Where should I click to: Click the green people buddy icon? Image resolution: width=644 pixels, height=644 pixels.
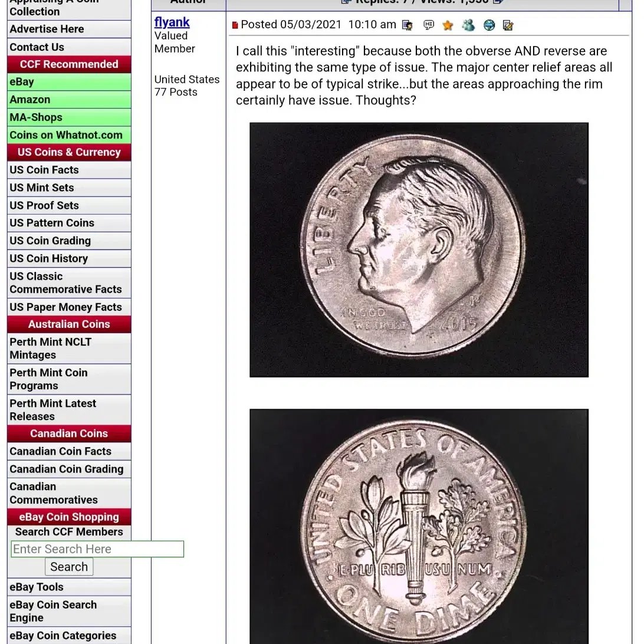[x=468, y=25]
